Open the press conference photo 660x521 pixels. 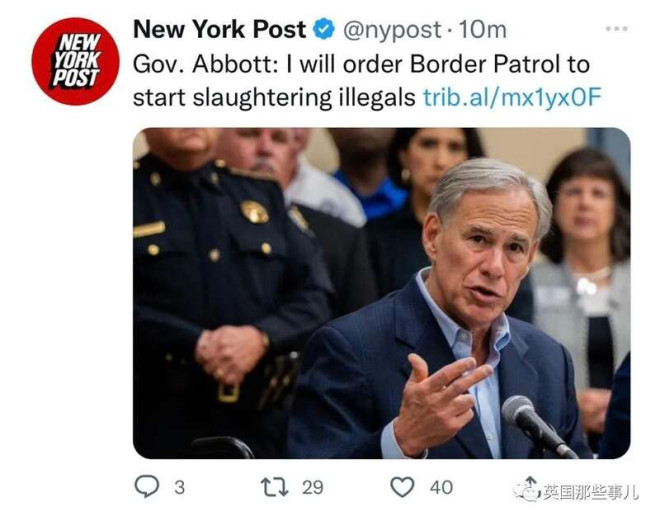pos(381,293)
